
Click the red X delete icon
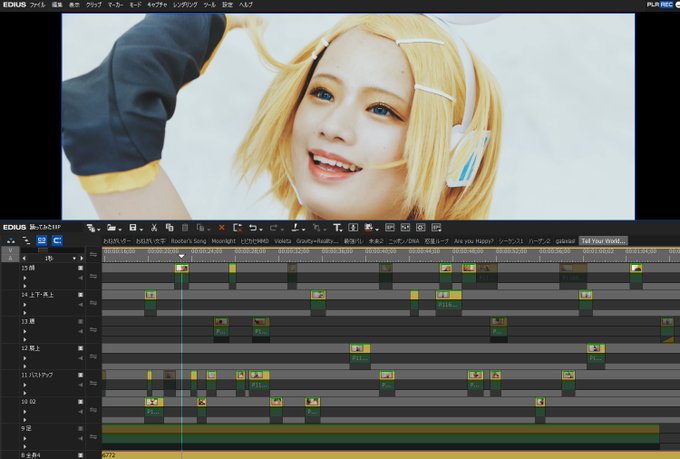click(x=222, y=228)
